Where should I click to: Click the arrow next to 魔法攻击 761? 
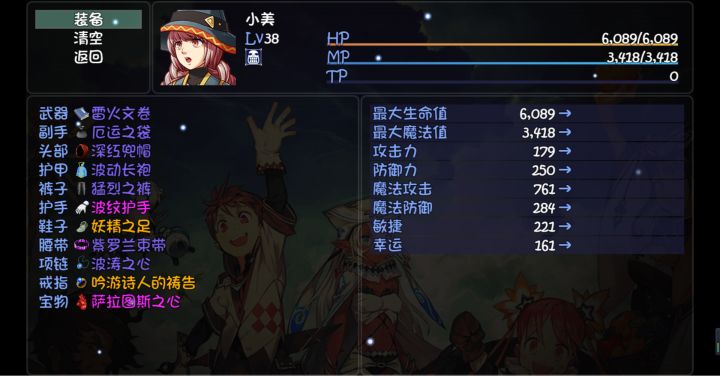pos(565,189)
